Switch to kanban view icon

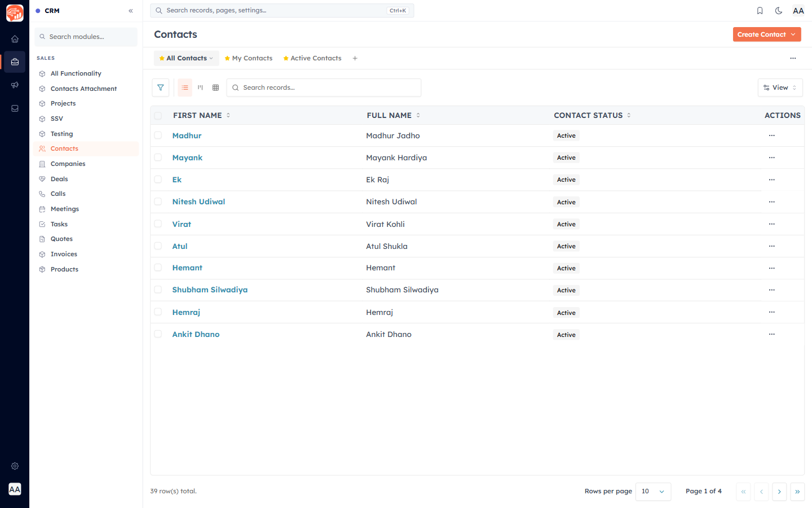click(200, 87)
